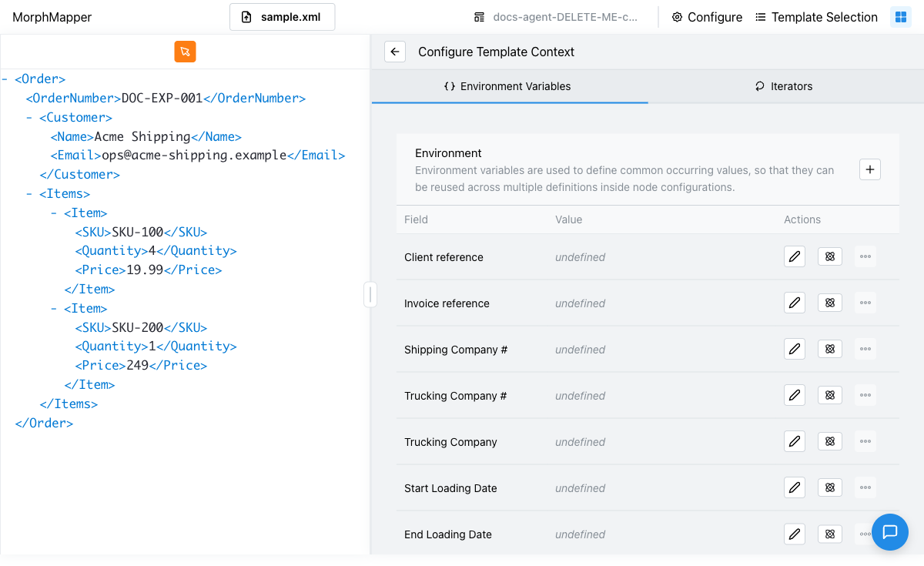
Task: Collapse the Item node containing SKU-200
Action: tap(55, 308)
